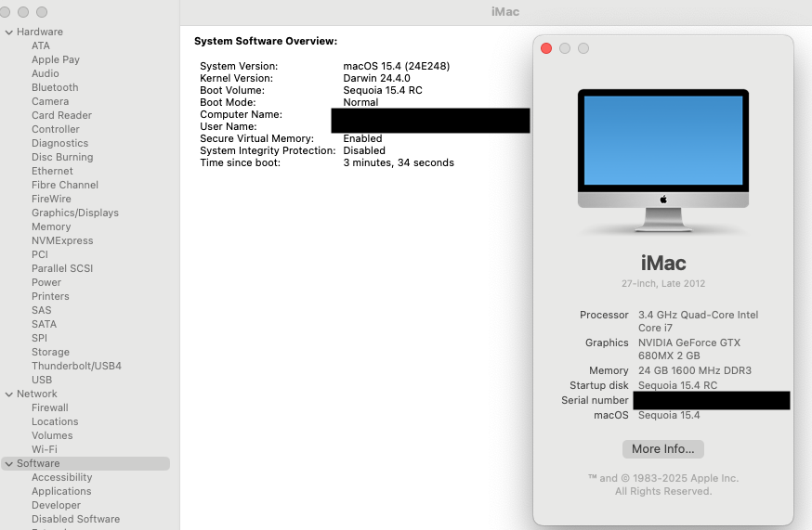Collapse the Network section chevron

[x=8, y=394]
